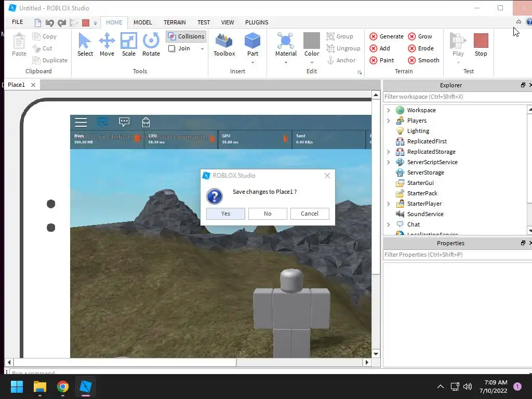This screenshot has height=399, width=532.
Task: Expand the Workspace node
Action: tap(389, 110)
